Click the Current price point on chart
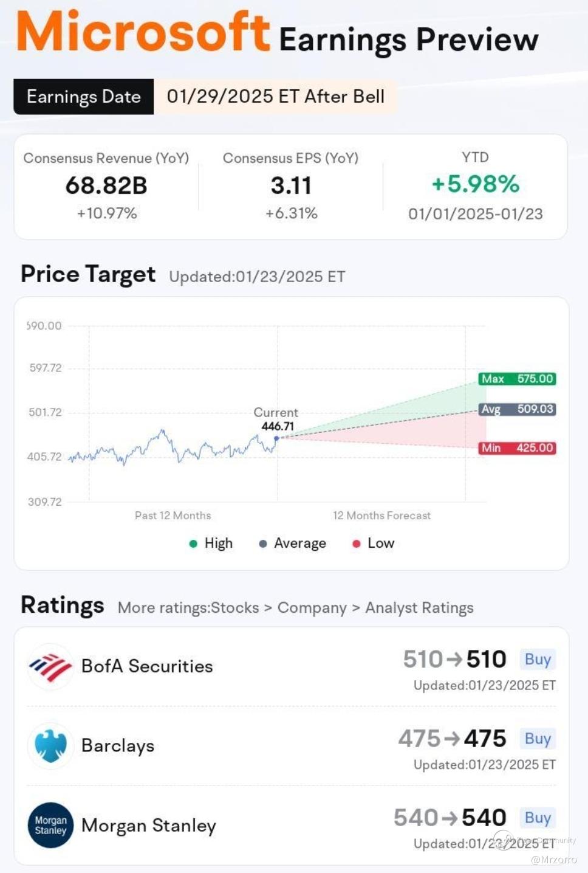588x873 pixels. pos(276,438)
